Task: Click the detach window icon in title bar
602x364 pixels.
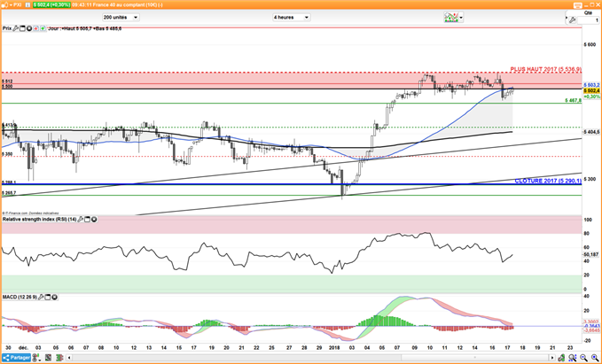Action: point(578,5)
